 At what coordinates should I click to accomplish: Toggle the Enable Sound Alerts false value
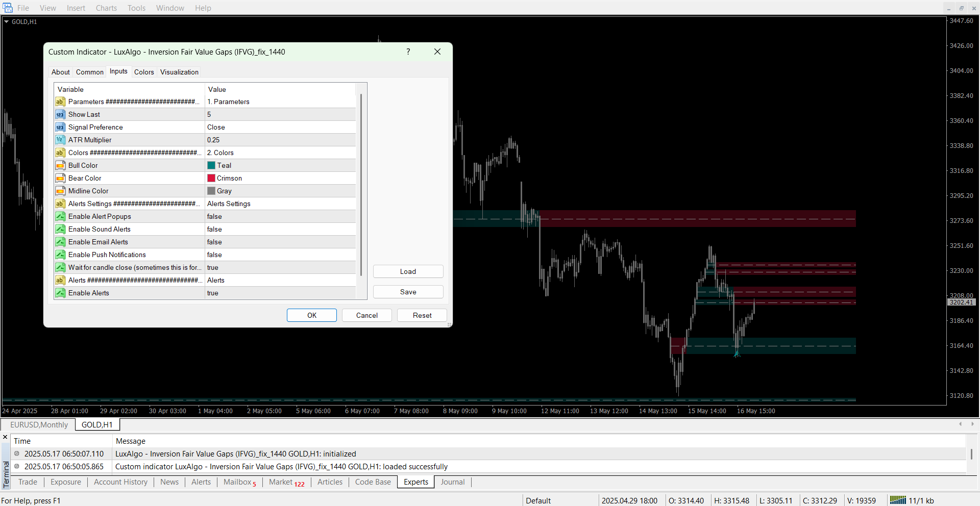tap(280, 229)
